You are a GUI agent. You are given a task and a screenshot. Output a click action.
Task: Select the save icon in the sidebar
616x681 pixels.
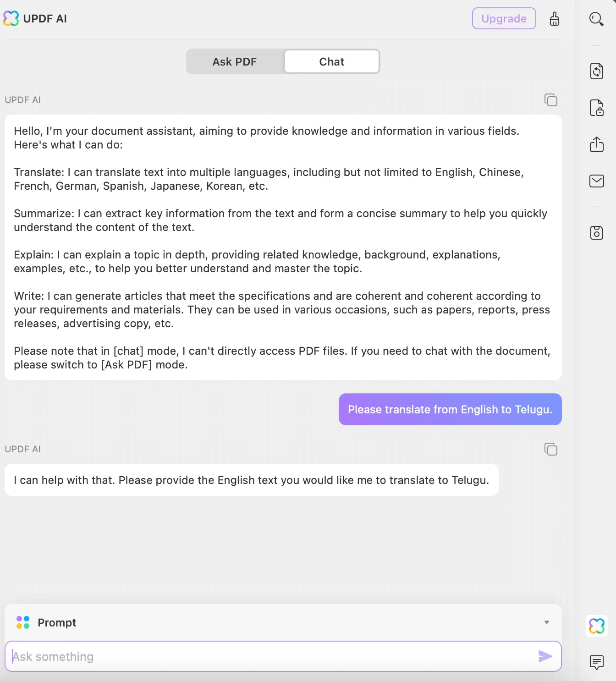coord(596,233)
